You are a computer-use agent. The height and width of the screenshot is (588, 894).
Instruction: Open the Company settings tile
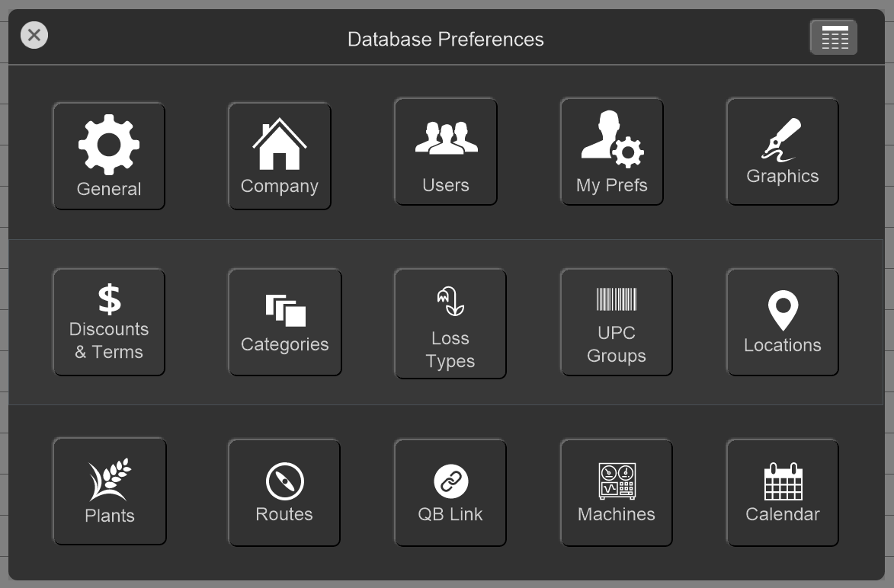[x=279, y=155]
